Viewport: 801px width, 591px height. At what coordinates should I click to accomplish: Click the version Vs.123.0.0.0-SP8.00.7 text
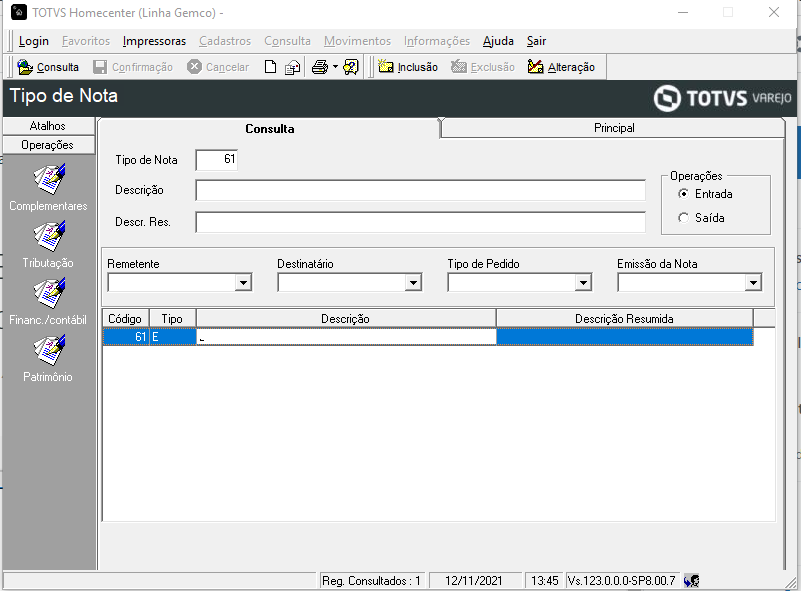point(622,581)
